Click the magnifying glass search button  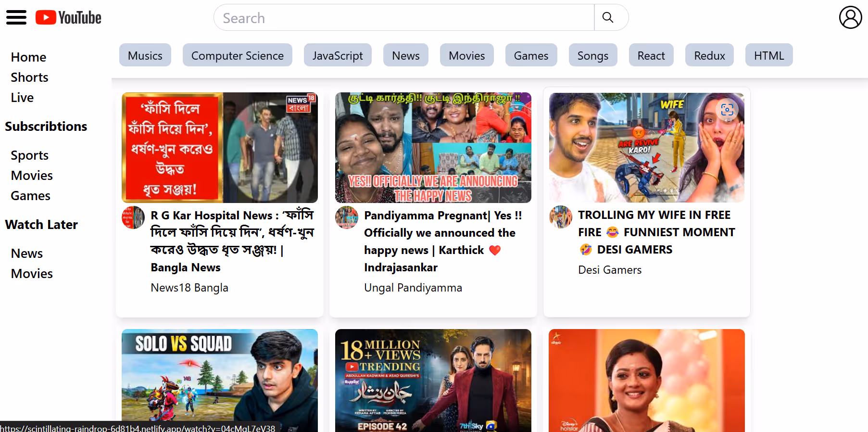point(608,18)
